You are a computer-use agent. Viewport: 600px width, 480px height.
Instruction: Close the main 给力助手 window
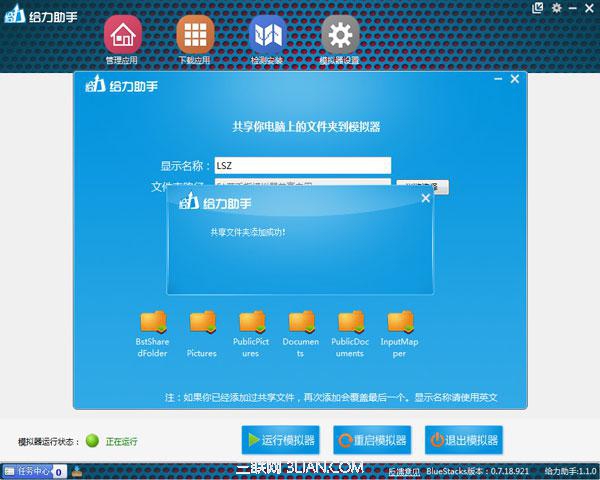tap(590, 8)
